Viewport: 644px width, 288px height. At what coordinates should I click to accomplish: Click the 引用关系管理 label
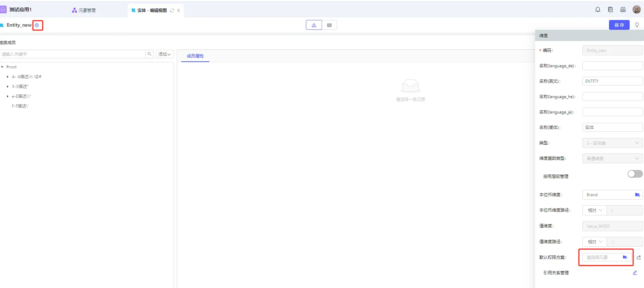(556, 273)
